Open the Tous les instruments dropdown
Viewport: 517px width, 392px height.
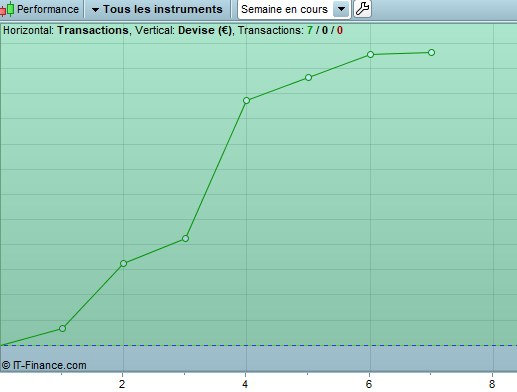157,9
